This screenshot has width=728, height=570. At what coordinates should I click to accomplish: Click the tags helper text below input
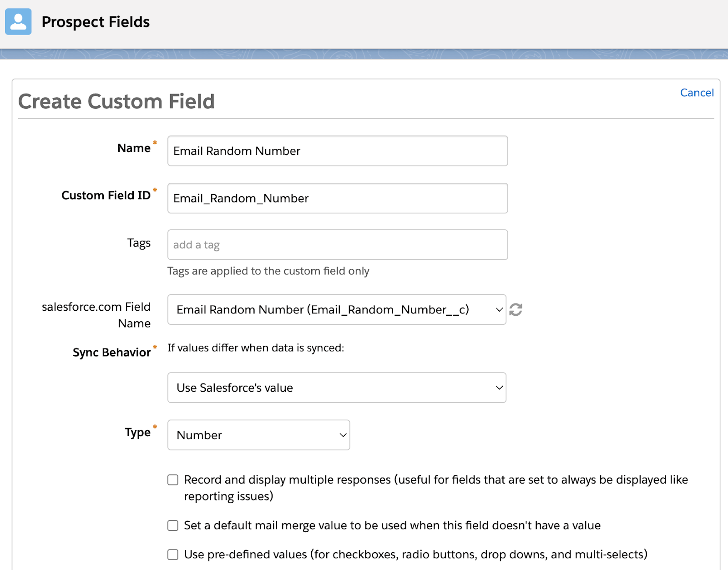point(268,271)
